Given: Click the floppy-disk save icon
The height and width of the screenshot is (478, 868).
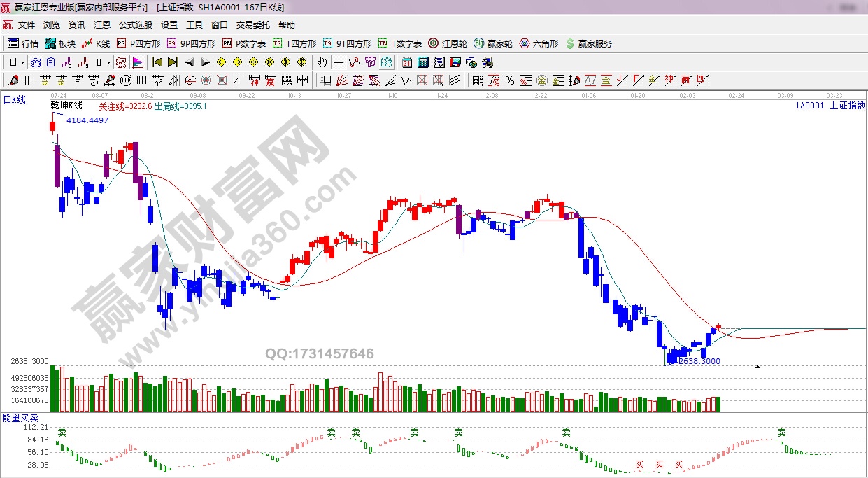Looking at the screenshot, I should [x=455, y=62].
